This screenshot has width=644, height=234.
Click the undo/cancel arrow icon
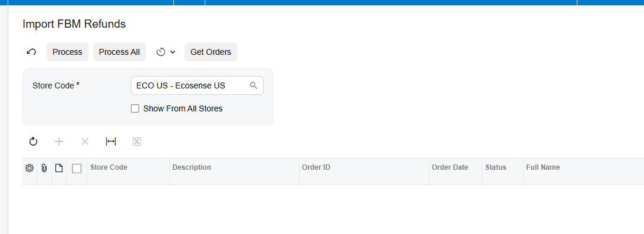click(31, 52)
